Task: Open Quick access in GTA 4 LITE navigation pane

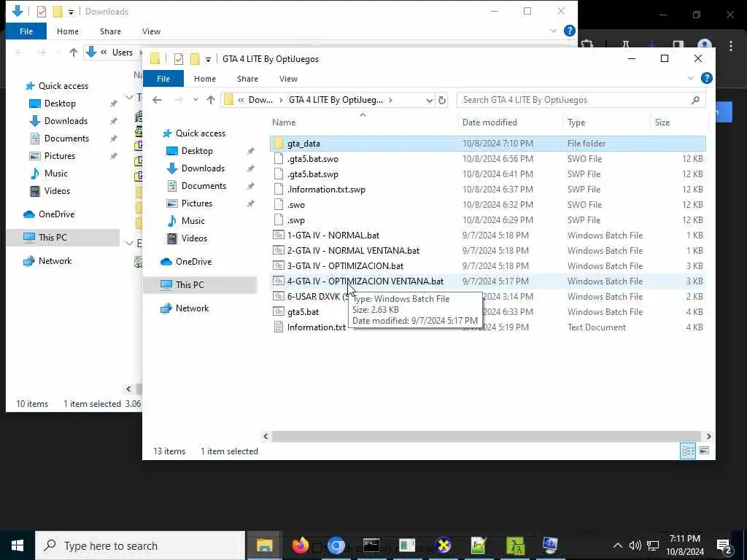Action: click(x=200, y=133)
